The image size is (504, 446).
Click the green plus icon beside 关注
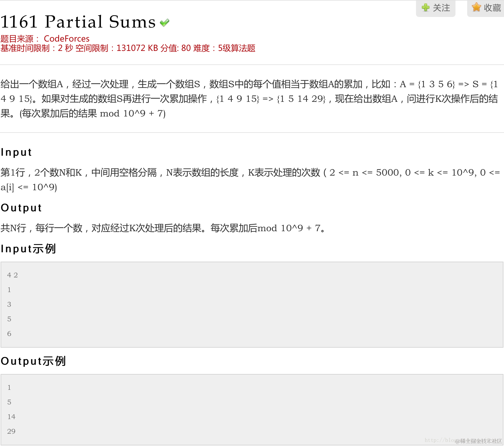(x=426, y=8)
